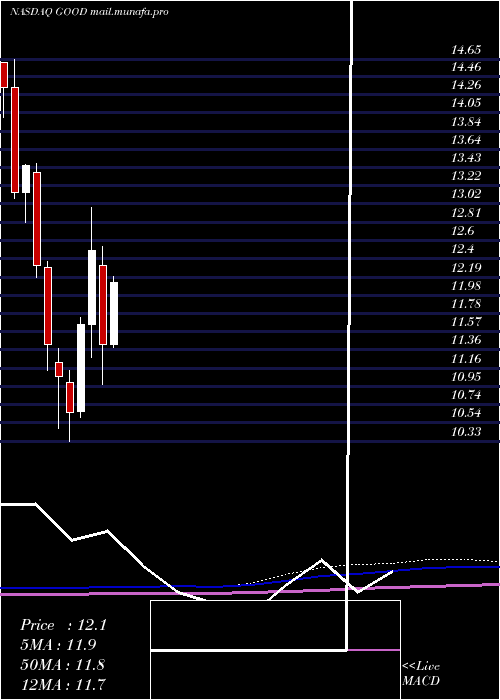
Task: Click the last white candlestick near 11.98
Action: 114,313
